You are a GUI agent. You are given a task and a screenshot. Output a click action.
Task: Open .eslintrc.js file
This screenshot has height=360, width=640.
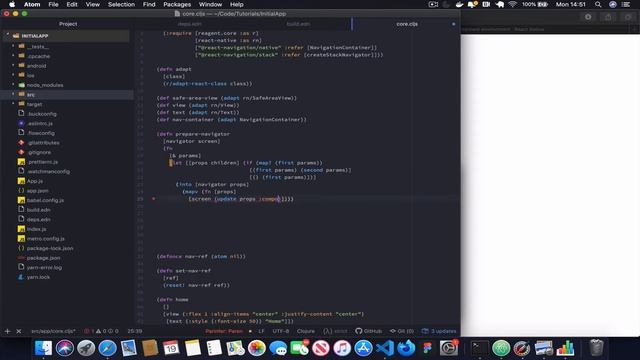click(x=40, y=123)
